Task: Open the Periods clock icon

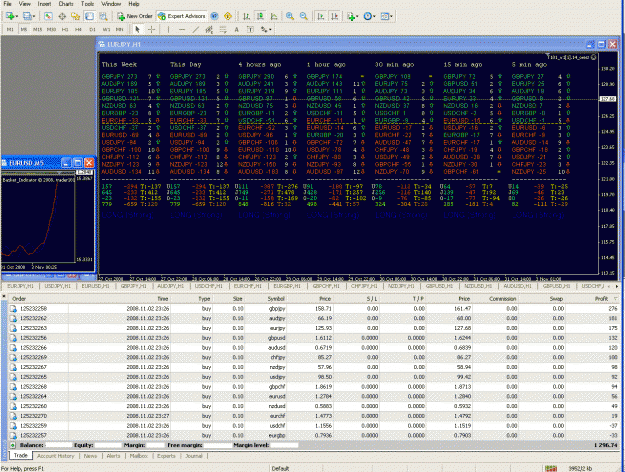Action: coord(368,16)
